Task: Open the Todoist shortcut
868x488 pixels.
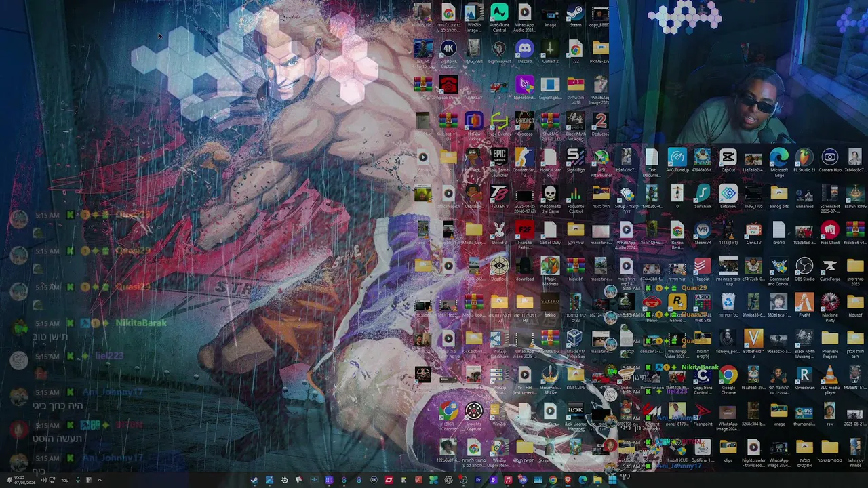Action: pyautogui.click(x=703, y=270)
